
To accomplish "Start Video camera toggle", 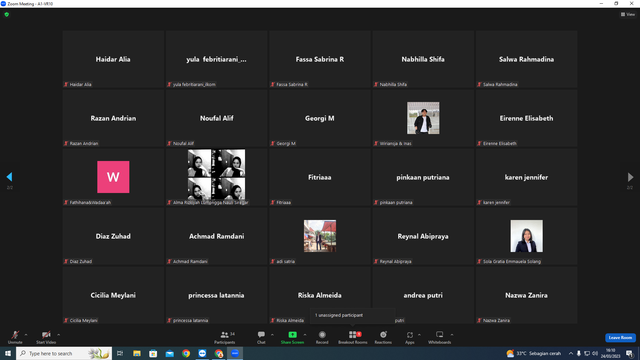I will click(46, 337).
